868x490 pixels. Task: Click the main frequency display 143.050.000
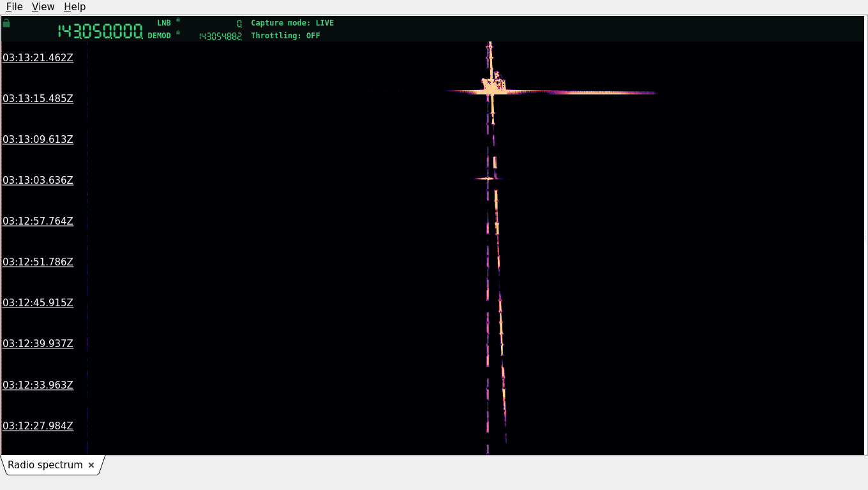100,31
